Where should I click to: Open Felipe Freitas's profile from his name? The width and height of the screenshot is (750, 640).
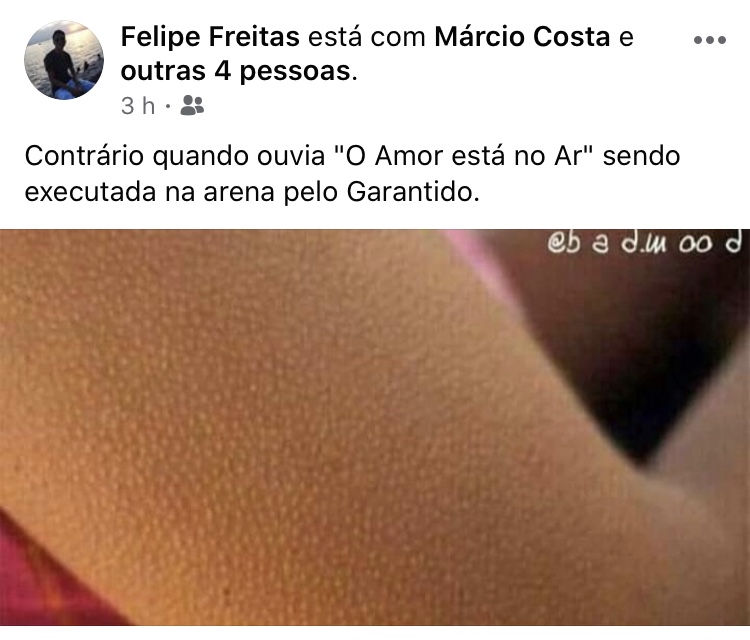[210, 37]
